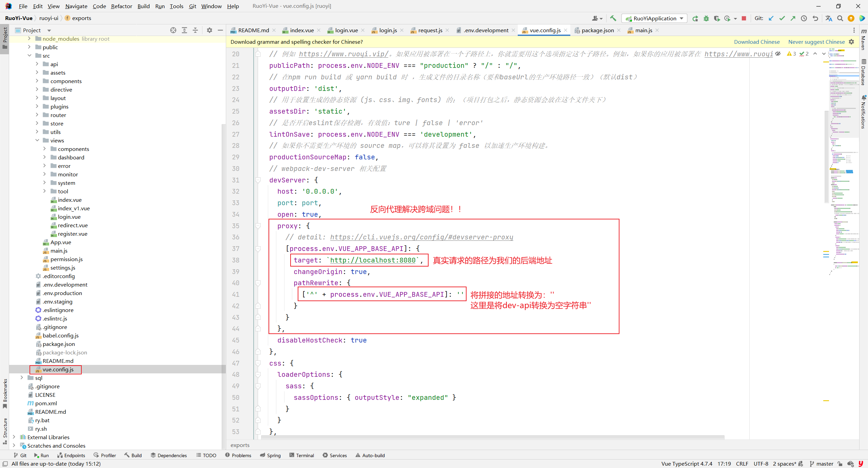Click the vue.config.js file tab

click(x=544, y=30)
